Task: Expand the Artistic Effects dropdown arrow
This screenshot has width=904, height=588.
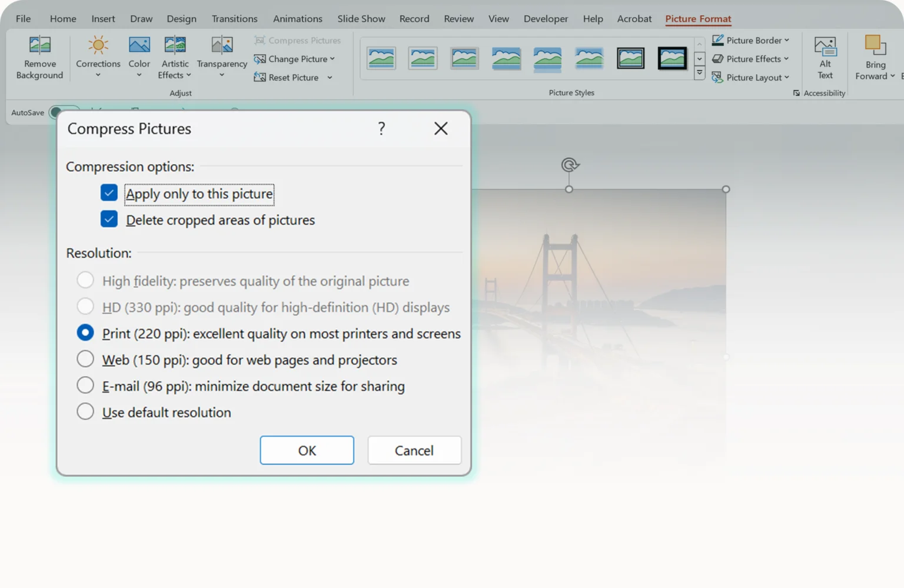Action: pos(189,75)
